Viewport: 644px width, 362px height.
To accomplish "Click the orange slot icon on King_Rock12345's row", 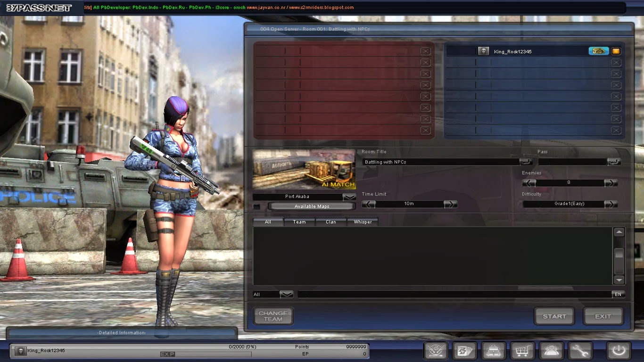I will coord(616,51).
